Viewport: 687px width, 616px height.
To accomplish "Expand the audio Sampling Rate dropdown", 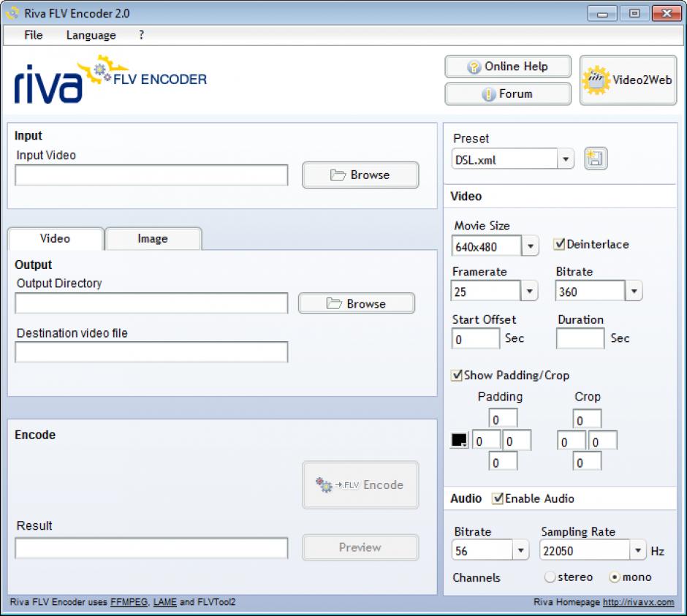I will click(x=639, y=551).
